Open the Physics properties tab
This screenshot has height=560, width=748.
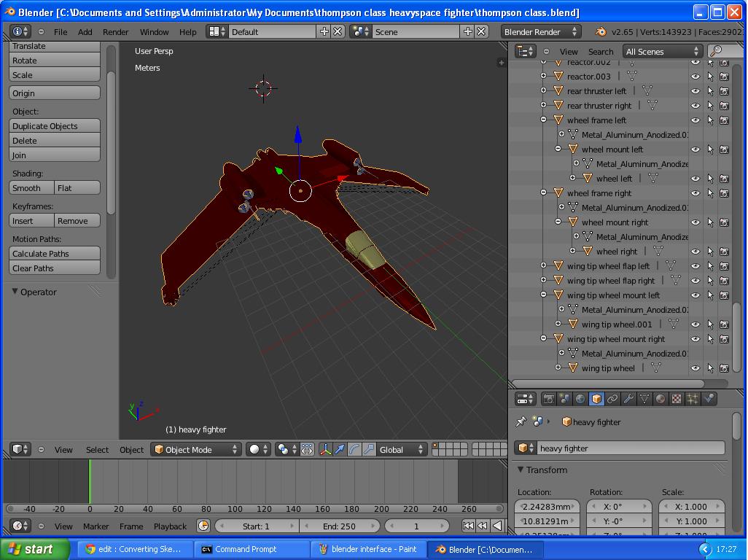pyautogui.click(x=709, y=398)
